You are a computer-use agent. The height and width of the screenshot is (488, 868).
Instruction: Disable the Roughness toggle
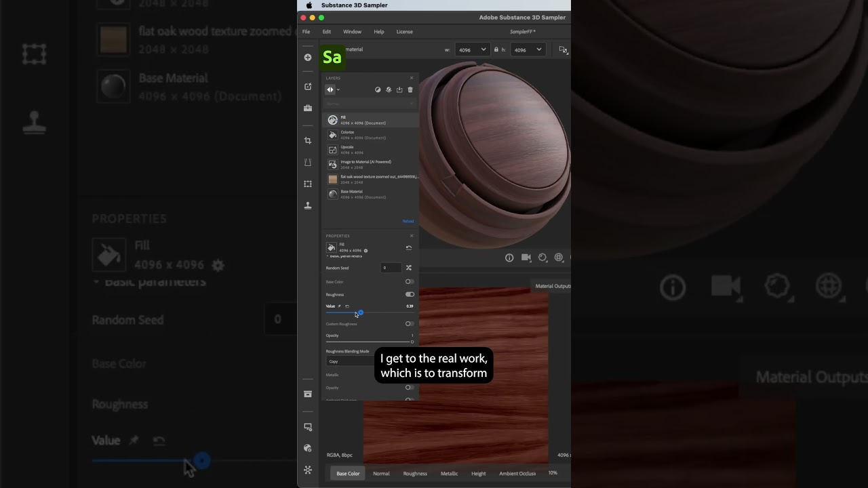(410, 295)
